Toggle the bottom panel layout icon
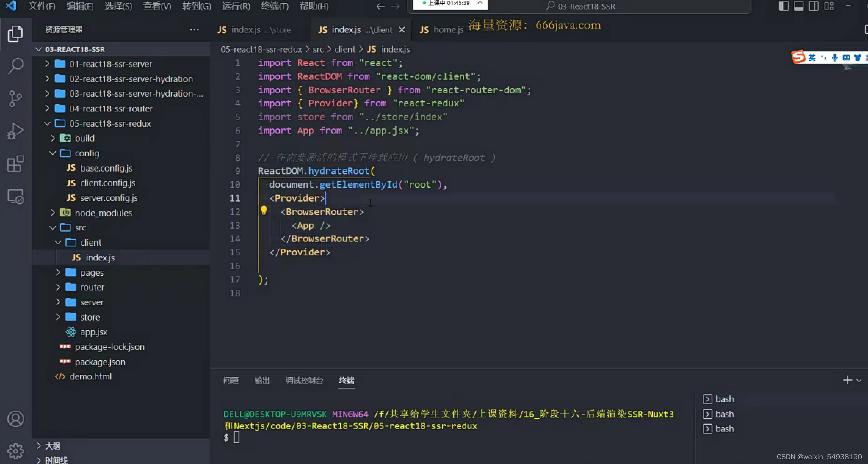This screenshot has width=868, height=464. coord(799,6)
